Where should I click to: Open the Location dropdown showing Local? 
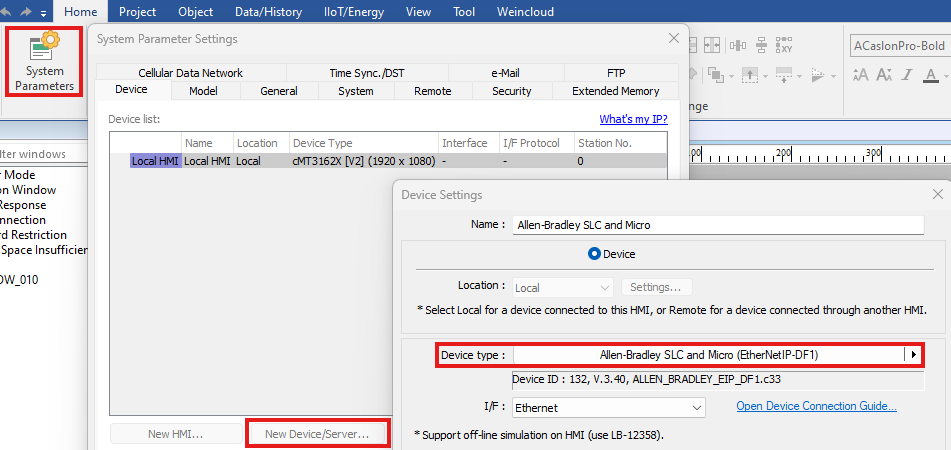pyautogui.click(x=563, y=287)
